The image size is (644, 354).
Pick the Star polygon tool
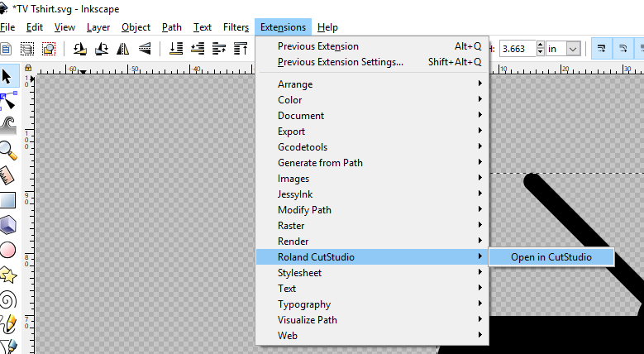(7, 275)
